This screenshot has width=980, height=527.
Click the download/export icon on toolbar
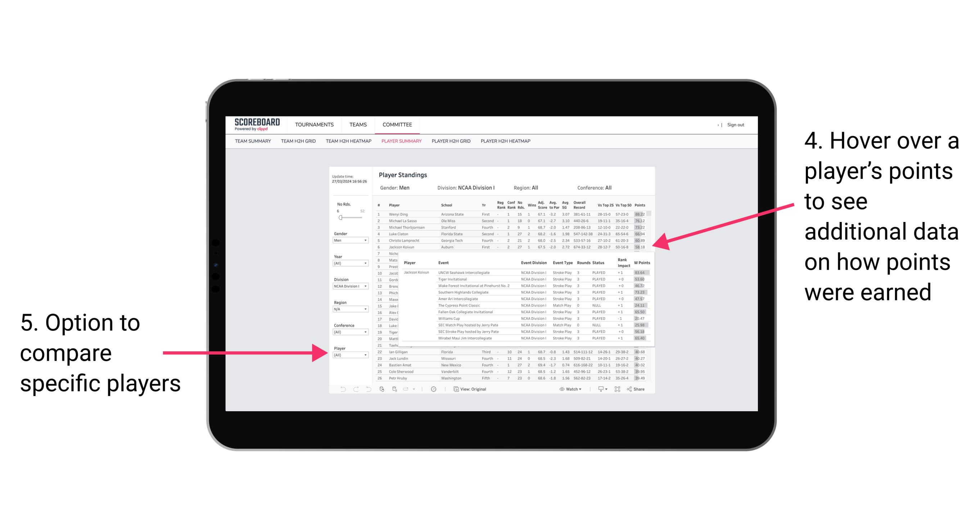[602, 388]
